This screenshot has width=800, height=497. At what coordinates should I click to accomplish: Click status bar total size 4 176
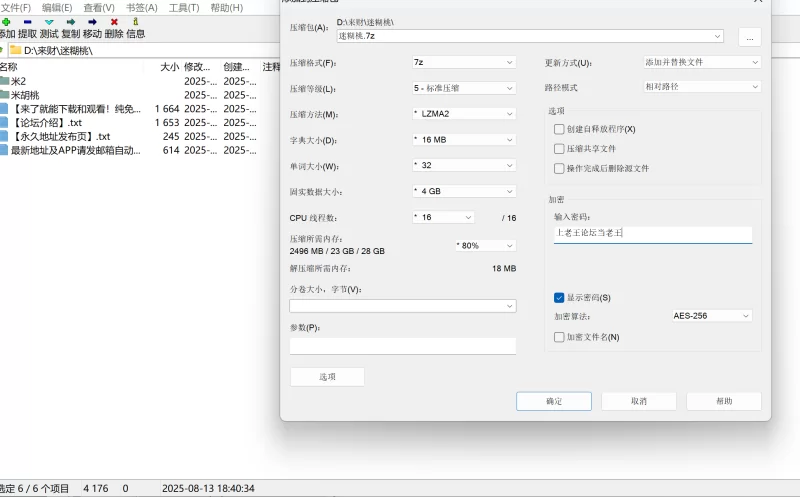pyautogui.click(x=96, y=488)
